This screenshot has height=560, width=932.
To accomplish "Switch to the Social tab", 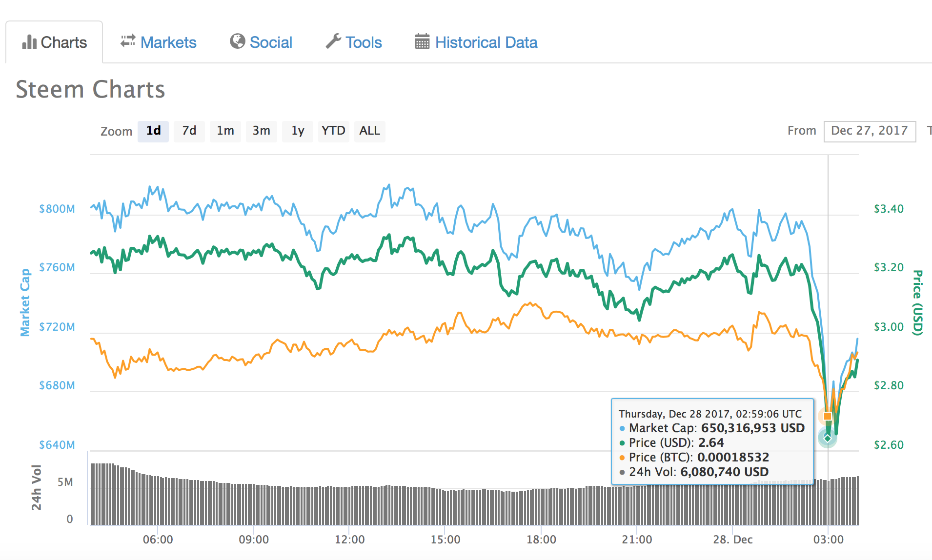I will (x=261, y=42).
